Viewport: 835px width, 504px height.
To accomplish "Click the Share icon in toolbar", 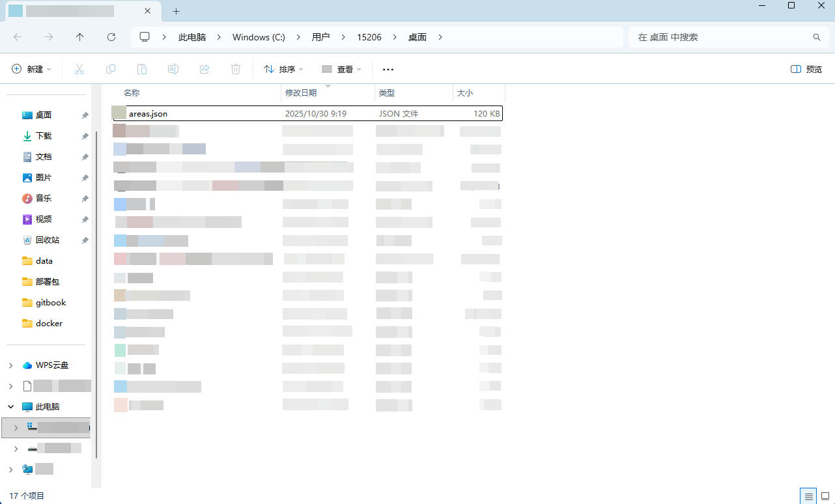I will [205, 69].
